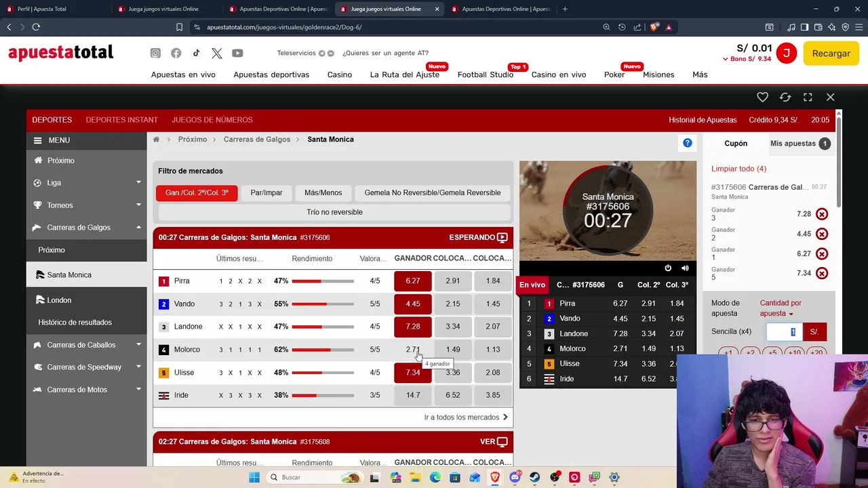Expand Carreras de Motos section
Screen dimensions: 868x488
86,390
